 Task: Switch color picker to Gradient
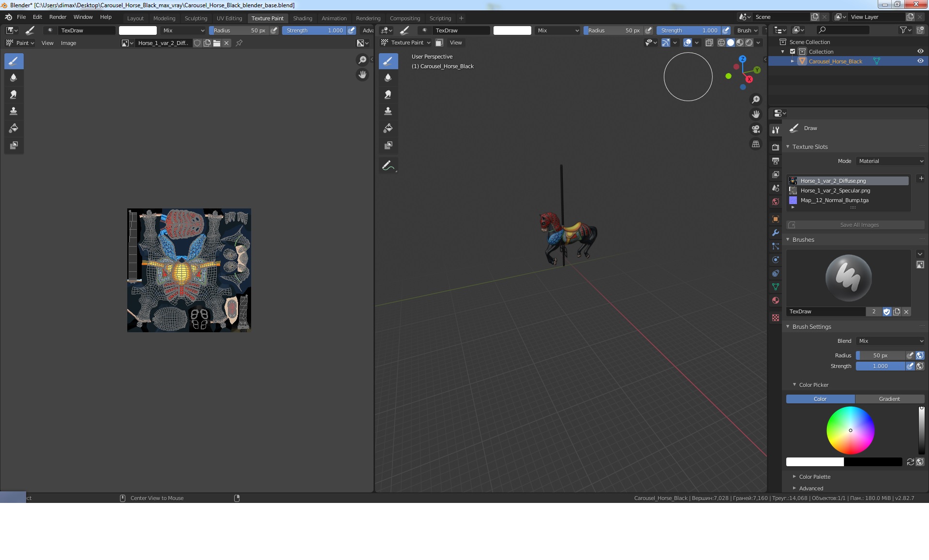coord(889,399)
